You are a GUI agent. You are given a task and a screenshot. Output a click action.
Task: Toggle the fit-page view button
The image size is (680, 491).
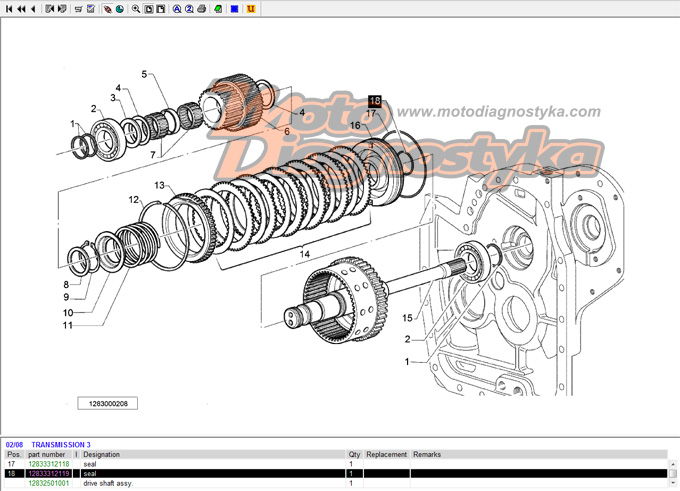pyautogui.click(x=148, y=9)
